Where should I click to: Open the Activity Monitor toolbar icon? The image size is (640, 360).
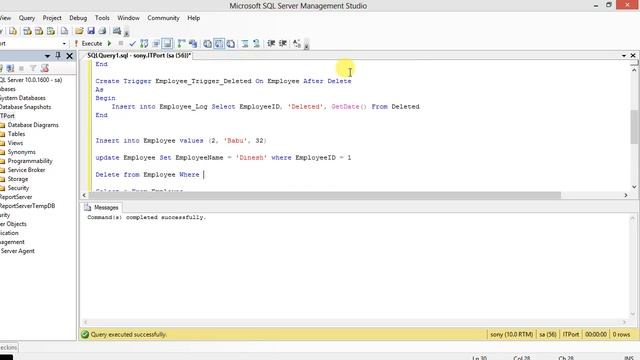click(117, 31)
